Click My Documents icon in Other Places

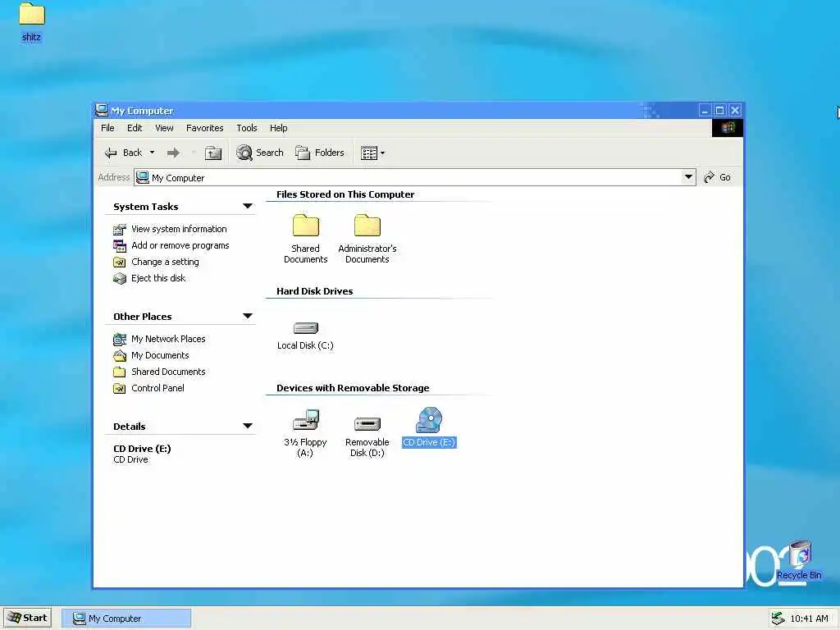tap(120, 356)
